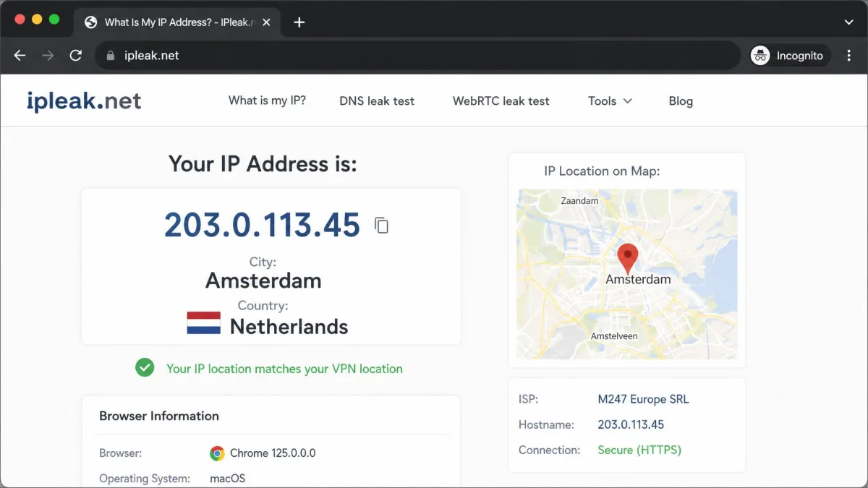Click the ipleak.net address bar

click(x=417, y=56)
